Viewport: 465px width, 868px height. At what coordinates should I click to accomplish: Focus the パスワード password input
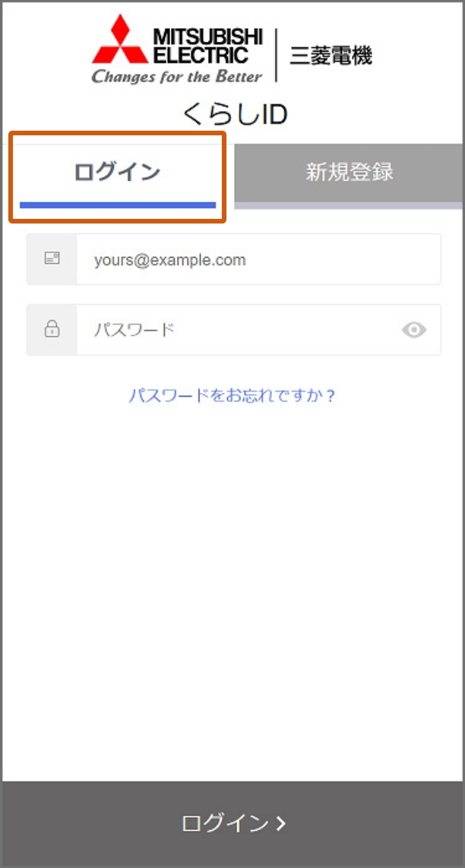coord(238,330)
